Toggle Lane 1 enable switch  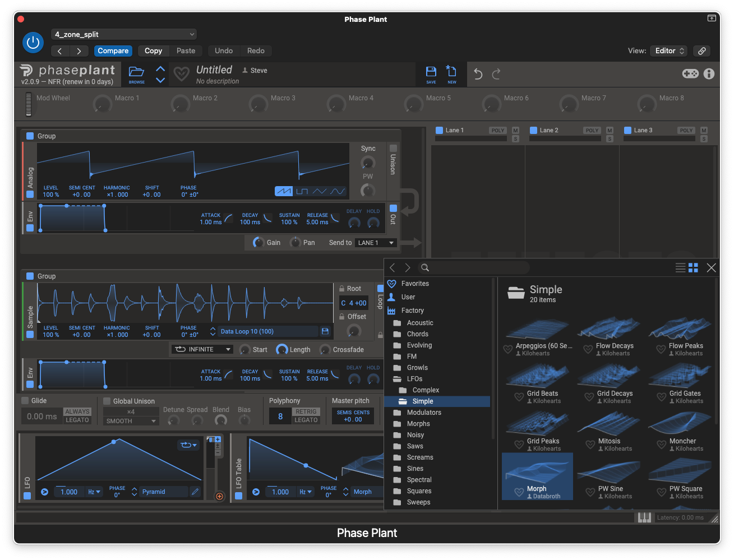pos(440,130)
